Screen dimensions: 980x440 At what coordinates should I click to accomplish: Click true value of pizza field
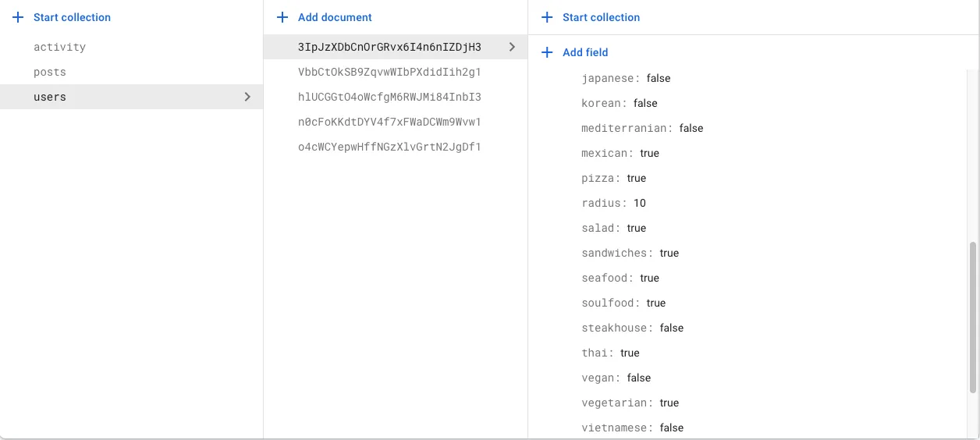coord(637,178)
